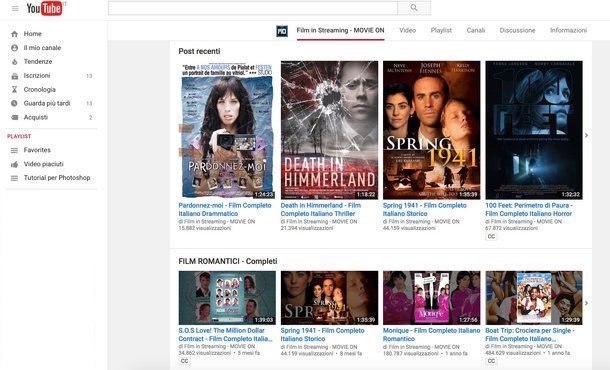This screenshot has height=370, width=610.
Task: Open Monique - Film Completo Italiano link
Action: pos(431,335)
